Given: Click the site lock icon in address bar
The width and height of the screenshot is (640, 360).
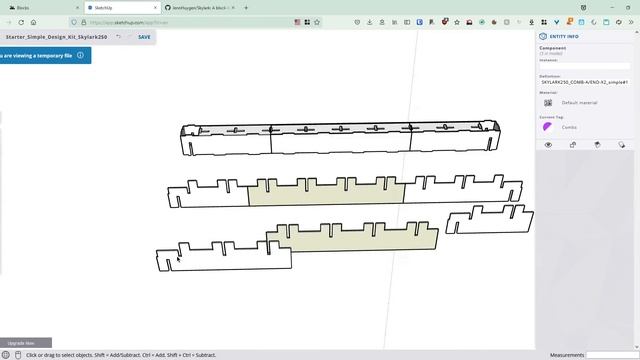Looking at the screenshot, I should [84, 22].
